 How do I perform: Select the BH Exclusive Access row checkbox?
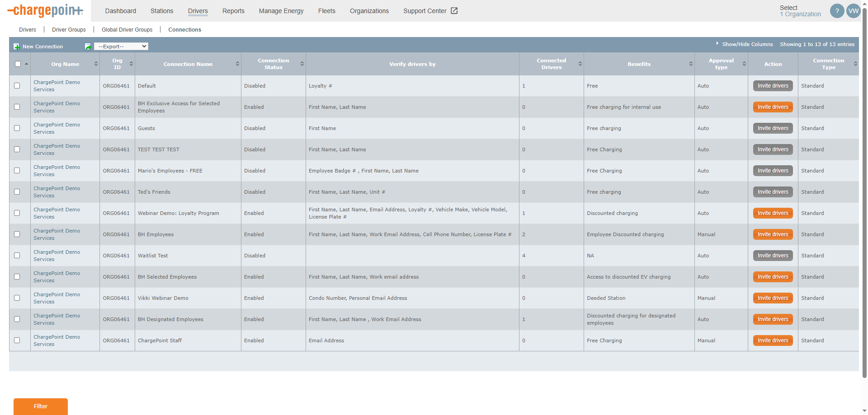pos(17,107)
